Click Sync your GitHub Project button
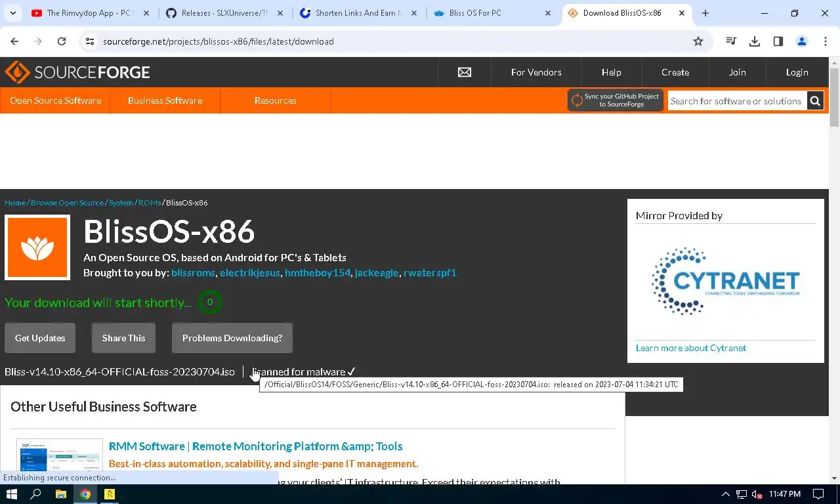The width and height of the screenshot is (840, 504). [x=616, y=100]
